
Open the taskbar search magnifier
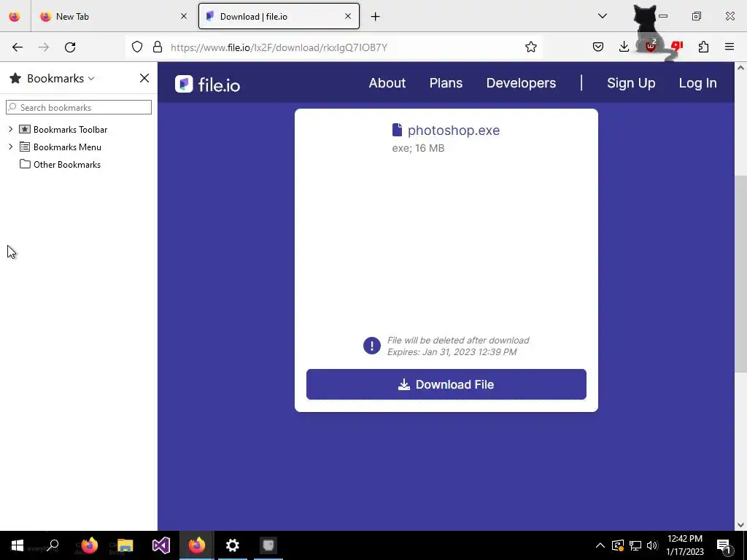53,545
